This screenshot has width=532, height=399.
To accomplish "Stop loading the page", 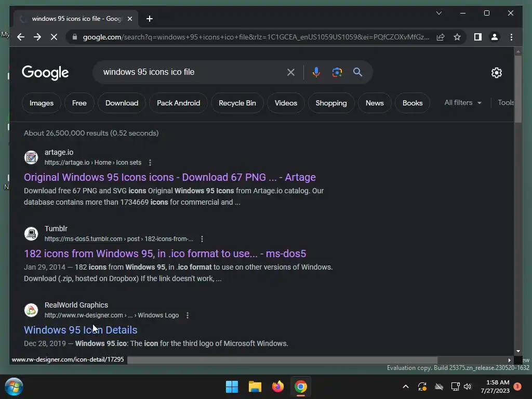I will click(x=54, y=37).
